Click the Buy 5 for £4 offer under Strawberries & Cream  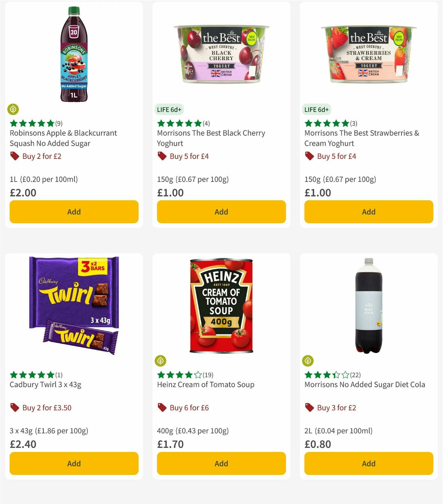pyautogui.click(x=336, y=156)
